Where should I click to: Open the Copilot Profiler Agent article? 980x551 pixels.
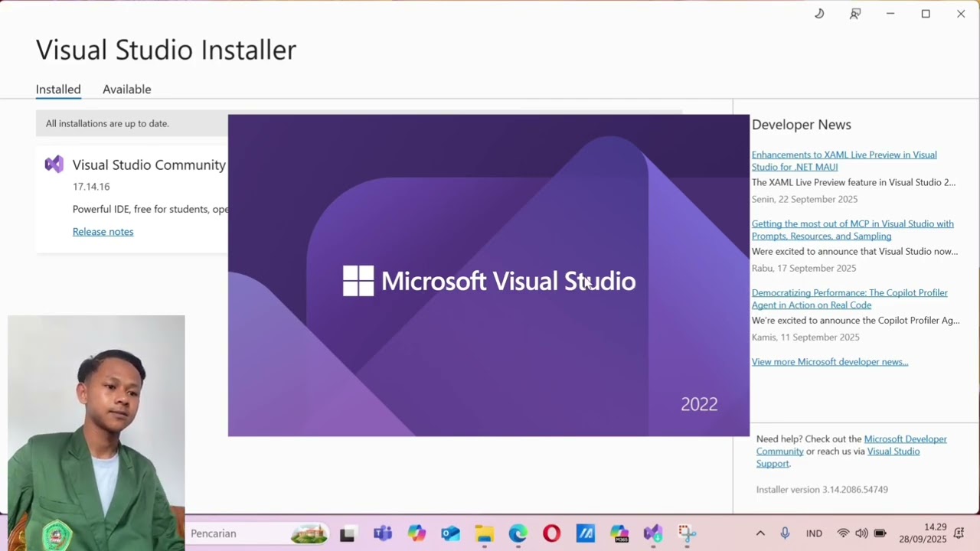tap(849, 298)
